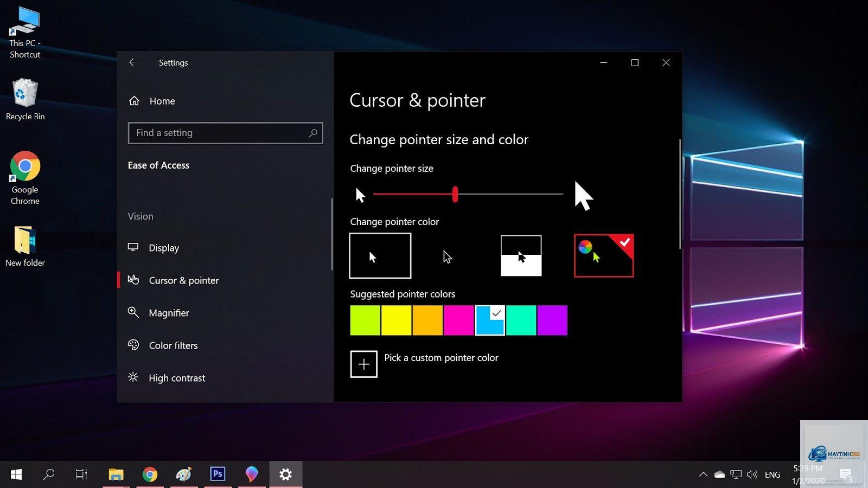Open Paint 3D from the taskbar
This screenshot has height=488, width=868.
251,474
